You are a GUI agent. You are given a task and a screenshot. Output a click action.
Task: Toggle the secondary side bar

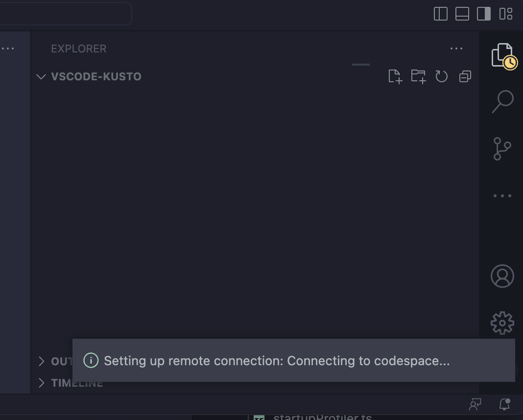click(x=483, y=14)
